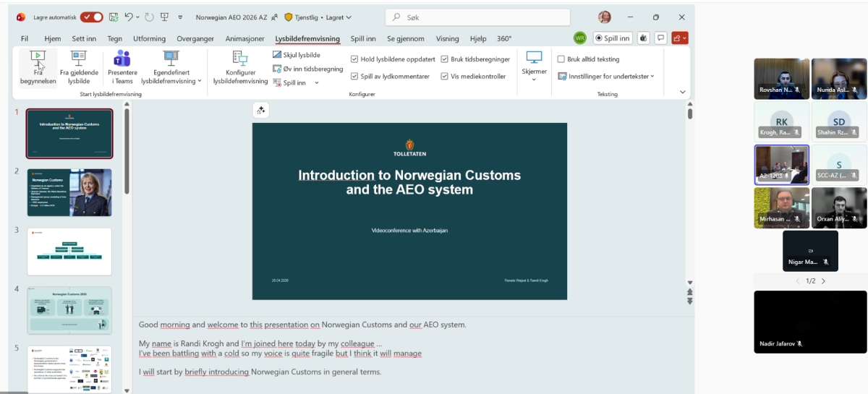The image size is (868, 394).
Task: Click in the Søk search box
Action: tap(477, 17)
